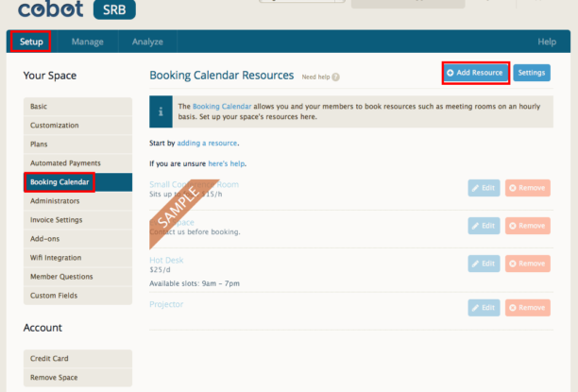The image size is (578, 392).
Task: Edit the Small Conference Room resource
Action: pyautogui.click(x=484, y=188)
